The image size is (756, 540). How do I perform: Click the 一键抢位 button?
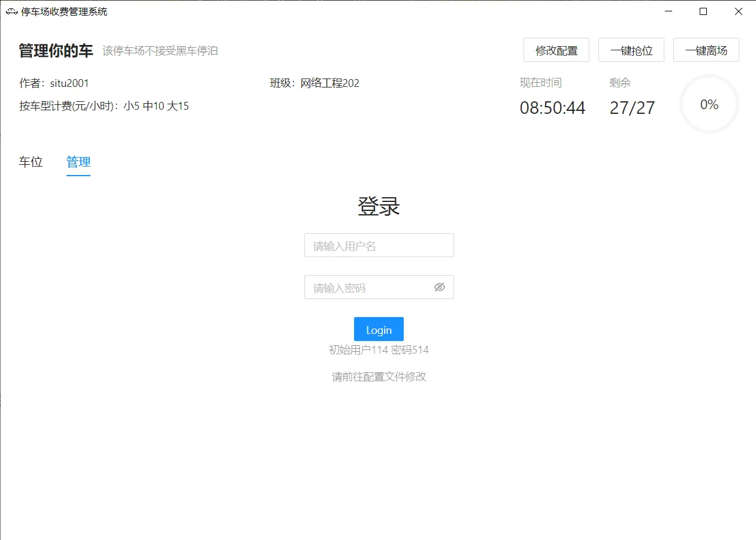tap(631, 50)
